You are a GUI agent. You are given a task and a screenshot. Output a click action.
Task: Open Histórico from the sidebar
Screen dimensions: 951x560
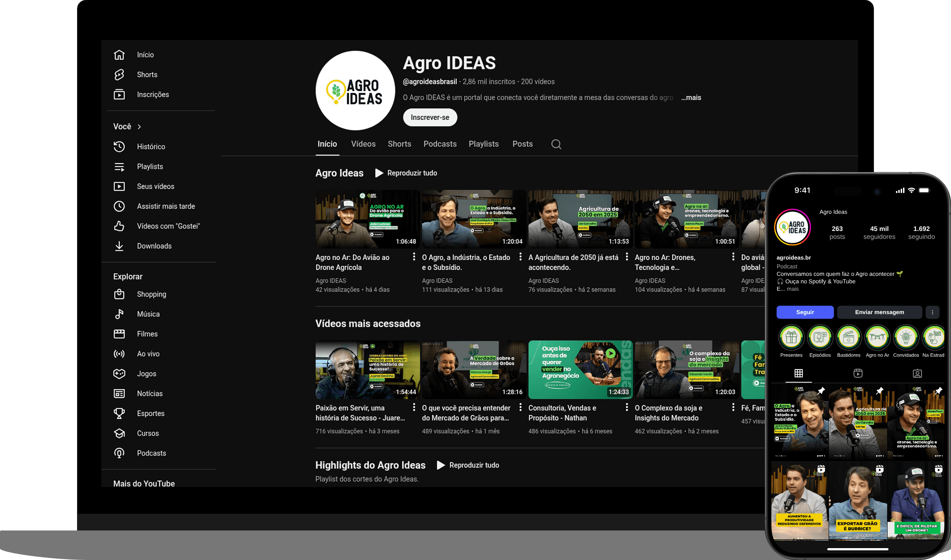pos(151,146)
